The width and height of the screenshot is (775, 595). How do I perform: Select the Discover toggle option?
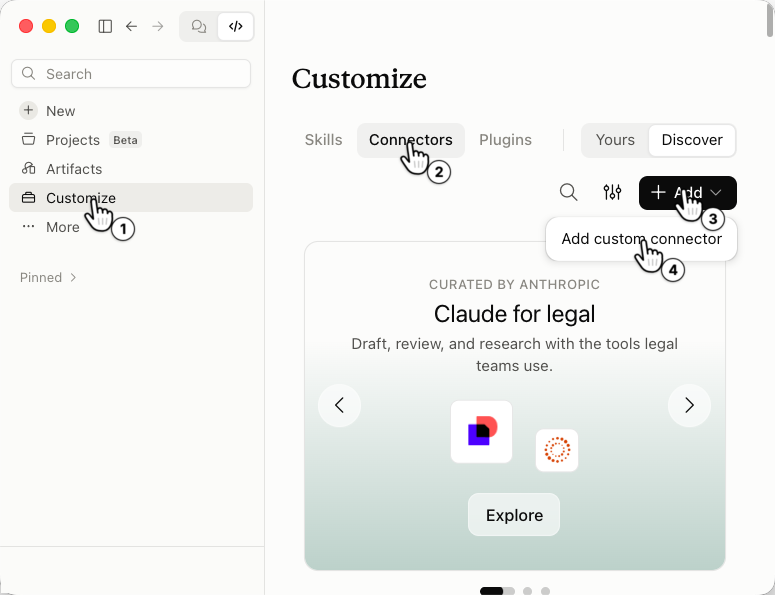[x=692, y=140]
